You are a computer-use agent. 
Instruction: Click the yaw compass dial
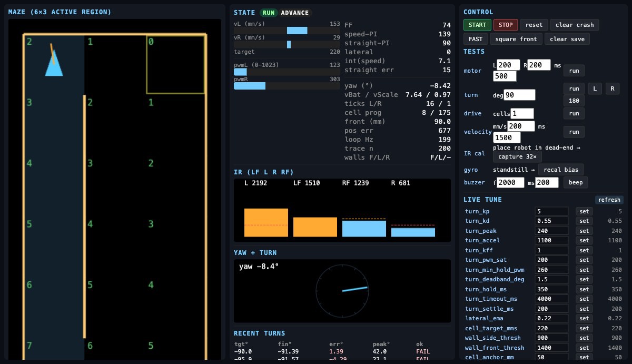click(342, 290)
